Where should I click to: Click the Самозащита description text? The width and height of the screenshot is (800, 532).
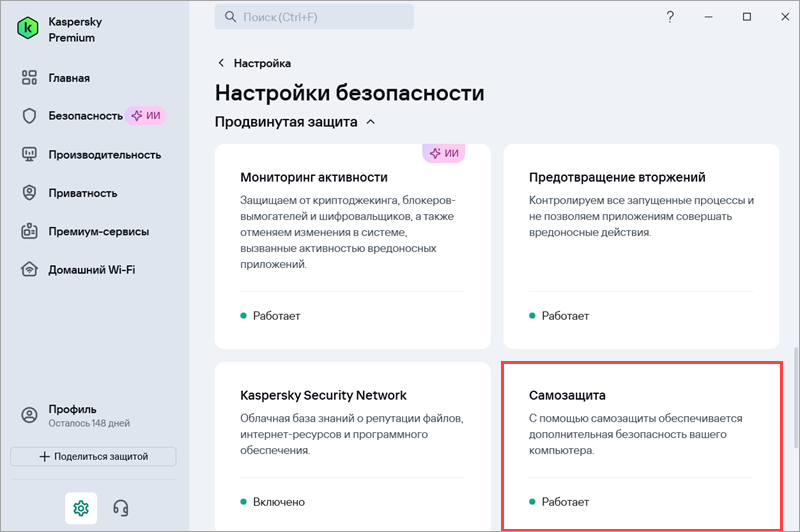tap(636, 434)
